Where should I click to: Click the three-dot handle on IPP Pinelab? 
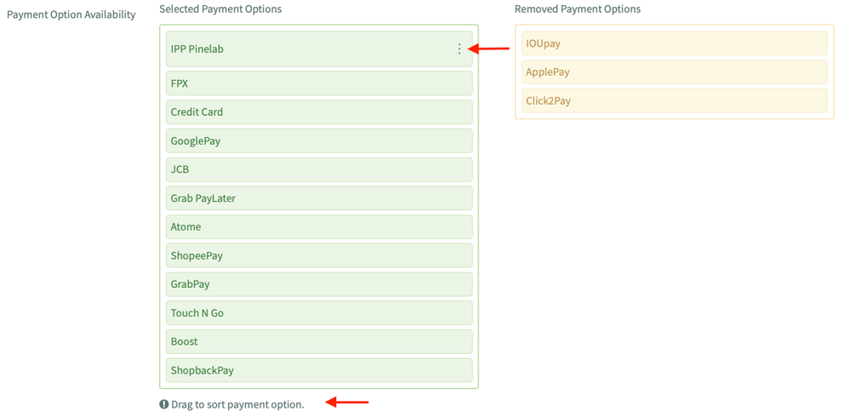460,49
